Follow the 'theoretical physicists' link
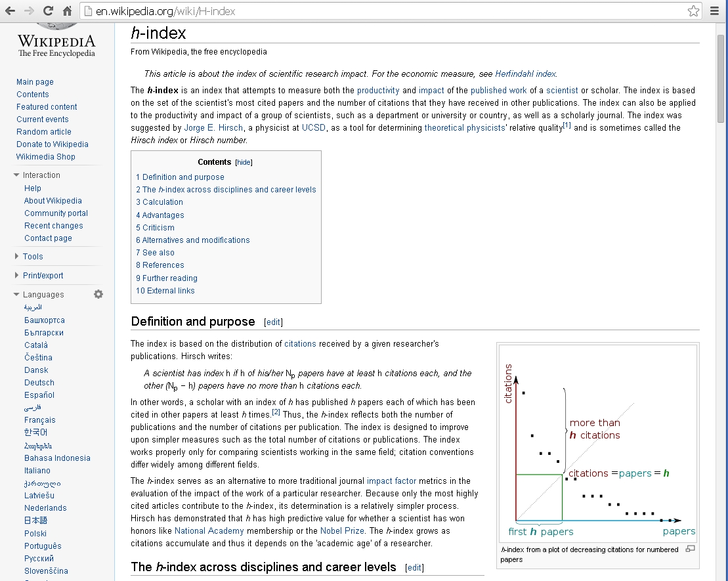Image resolution: width=728 pixels, height=581 pixels. click(465, 128)
